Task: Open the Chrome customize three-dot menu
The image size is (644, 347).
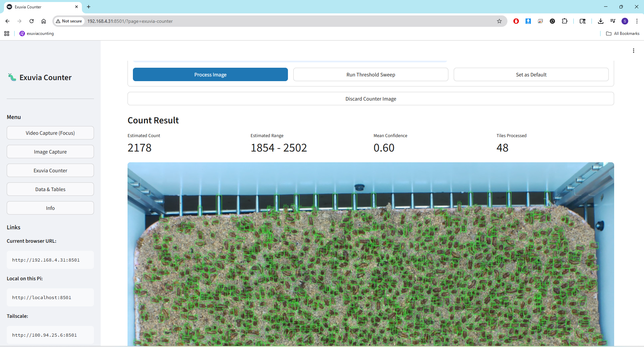Action: point(637,21)
